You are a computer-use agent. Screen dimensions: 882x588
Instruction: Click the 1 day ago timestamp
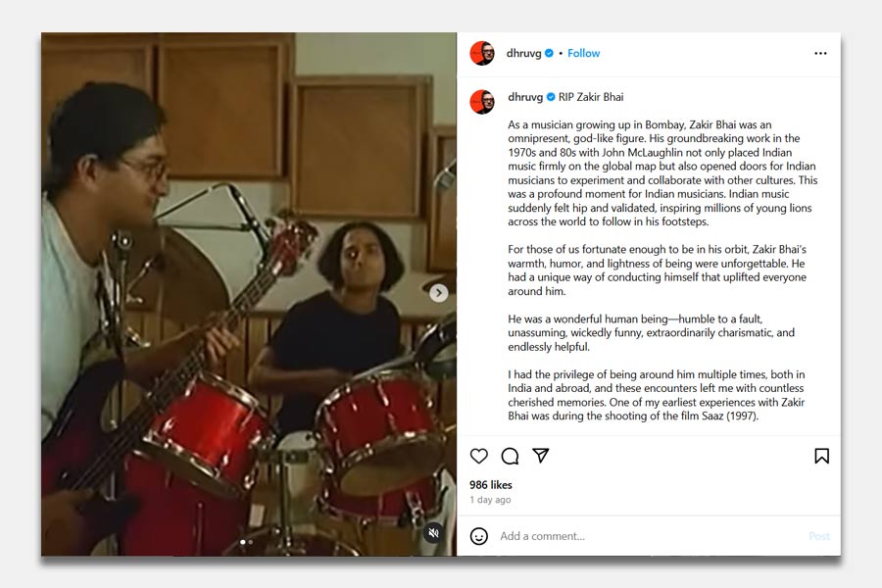pos(490,500)
